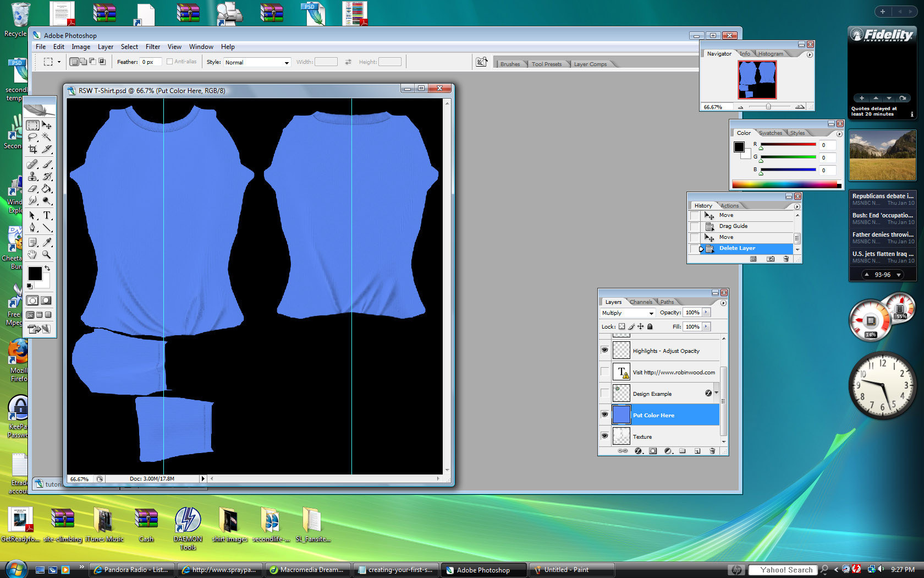Select the Lasso tool

click(x=33, y=137)
